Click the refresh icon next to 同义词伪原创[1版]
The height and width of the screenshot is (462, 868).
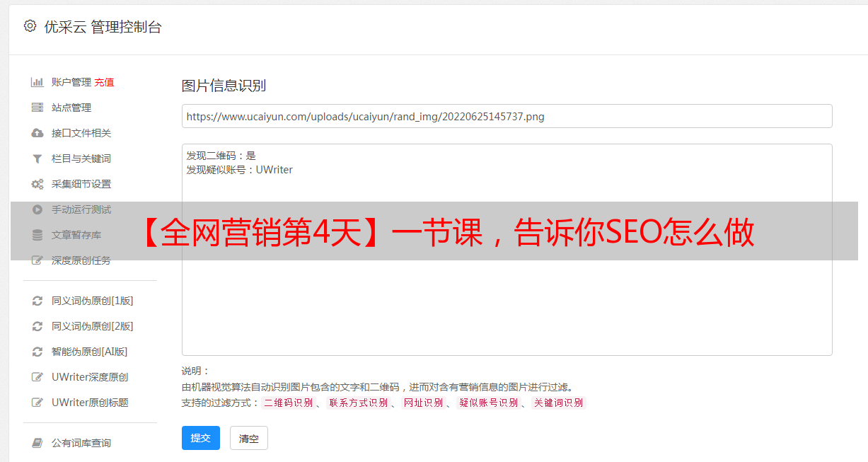[37, 301]
